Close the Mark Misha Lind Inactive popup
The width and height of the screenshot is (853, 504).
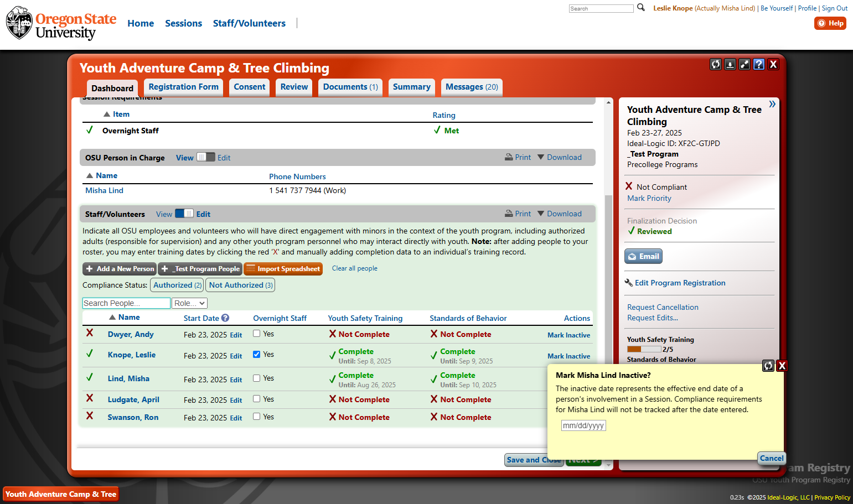tap(782, 366)
